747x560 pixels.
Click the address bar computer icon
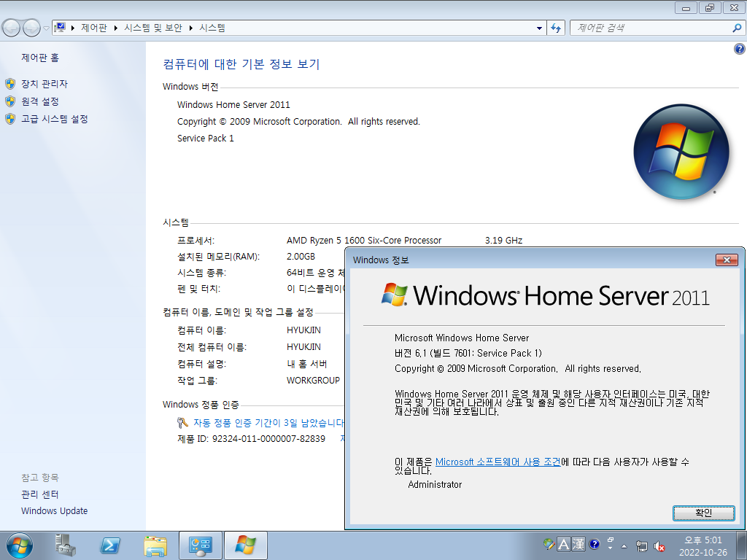pyautogui.click(x=61, y=28)
